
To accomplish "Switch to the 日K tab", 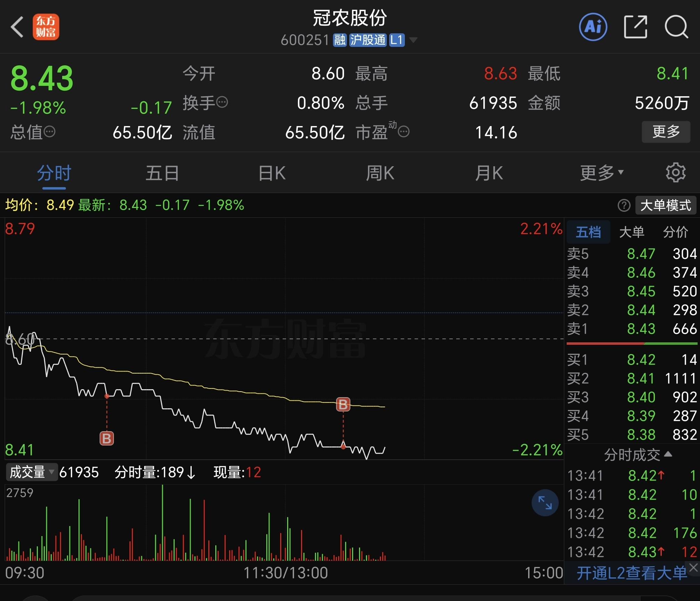I will 272,173.
